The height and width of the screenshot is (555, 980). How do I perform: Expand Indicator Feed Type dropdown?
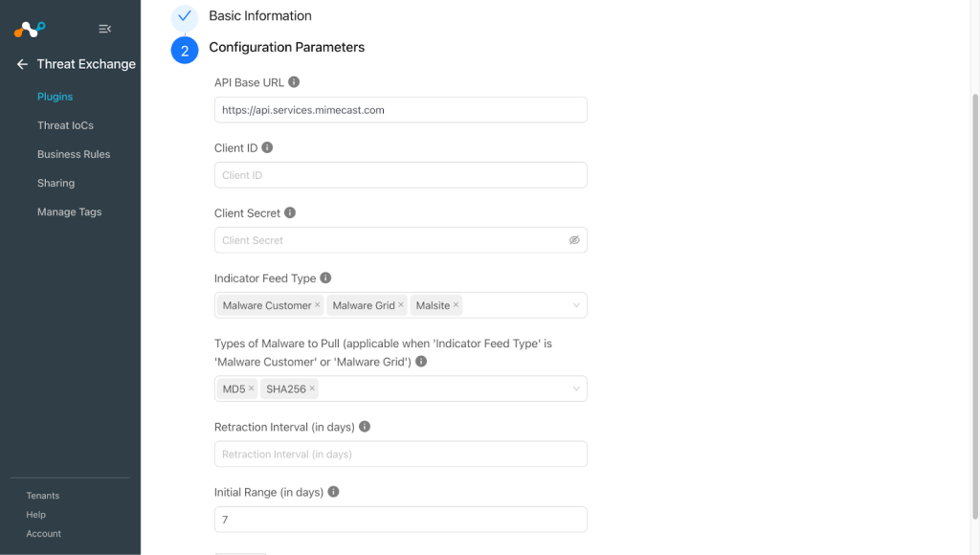pyautogui.click(x=576, y=305)
